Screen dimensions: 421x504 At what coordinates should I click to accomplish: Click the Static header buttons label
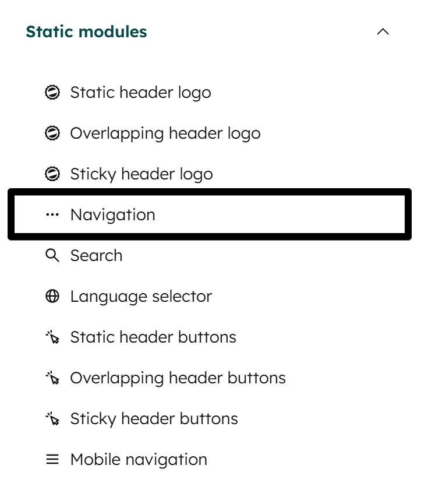point(153,337)
